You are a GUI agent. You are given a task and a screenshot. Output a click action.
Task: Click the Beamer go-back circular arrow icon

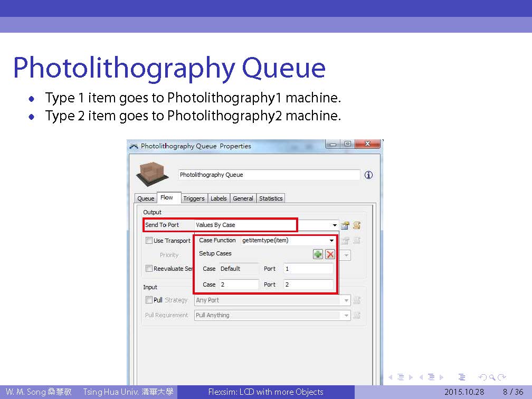point(482,377)
